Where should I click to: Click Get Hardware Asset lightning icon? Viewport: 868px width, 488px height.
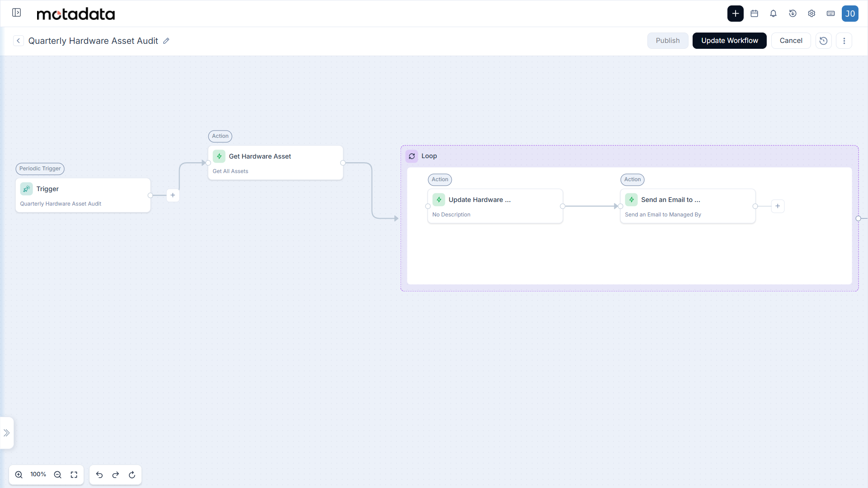219,156
